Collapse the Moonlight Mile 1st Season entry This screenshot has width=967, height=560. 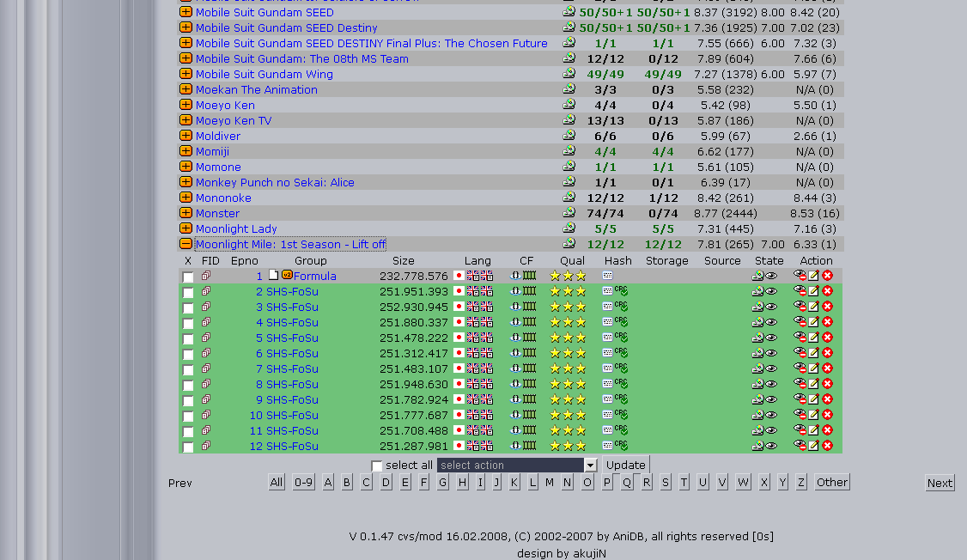click(x=185, y=244)
